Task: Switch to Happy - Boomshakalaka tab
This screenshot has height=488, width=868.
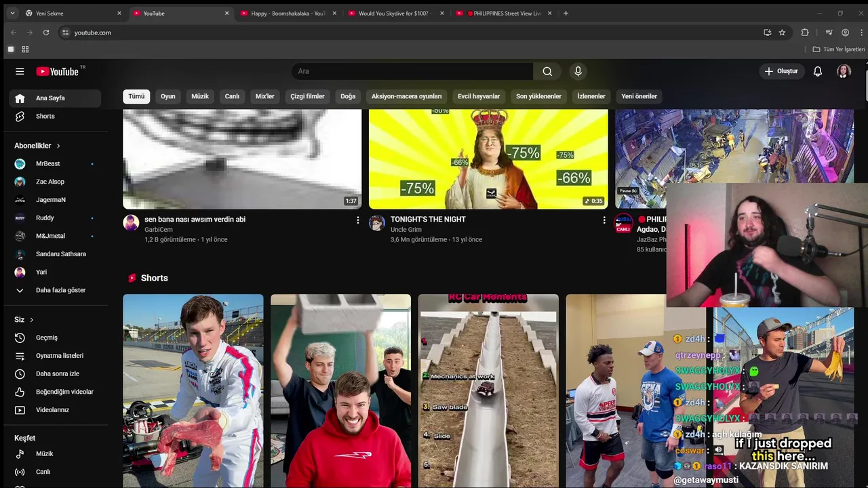Action: pos(288,13)
